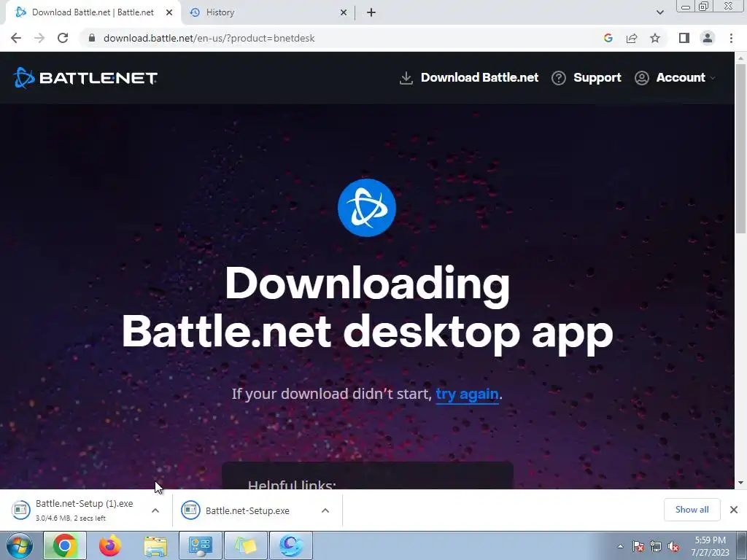Image resolution: width=747 pixels, height=560 pixels.
Task: Click the taskbar clock showing 5:59 PM
Action: (710, 546)
